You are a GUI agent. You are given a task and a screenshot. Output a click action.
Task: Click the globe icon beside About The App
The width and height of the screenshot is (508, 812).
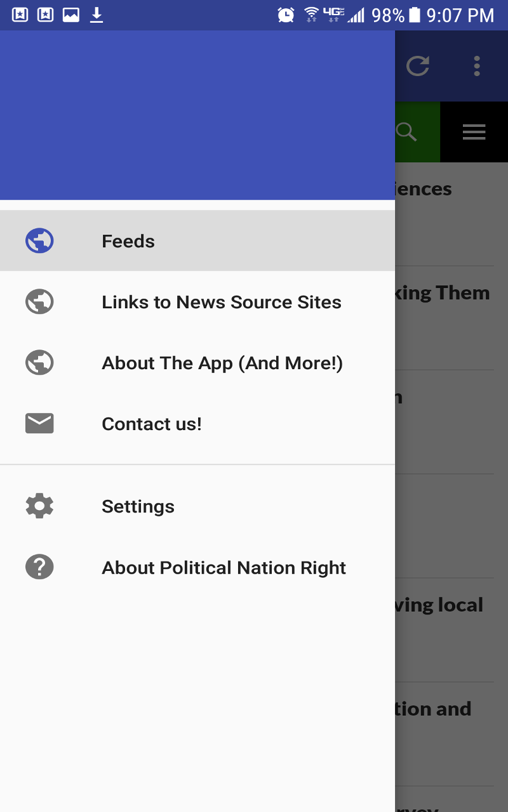[x=39, y=363]
